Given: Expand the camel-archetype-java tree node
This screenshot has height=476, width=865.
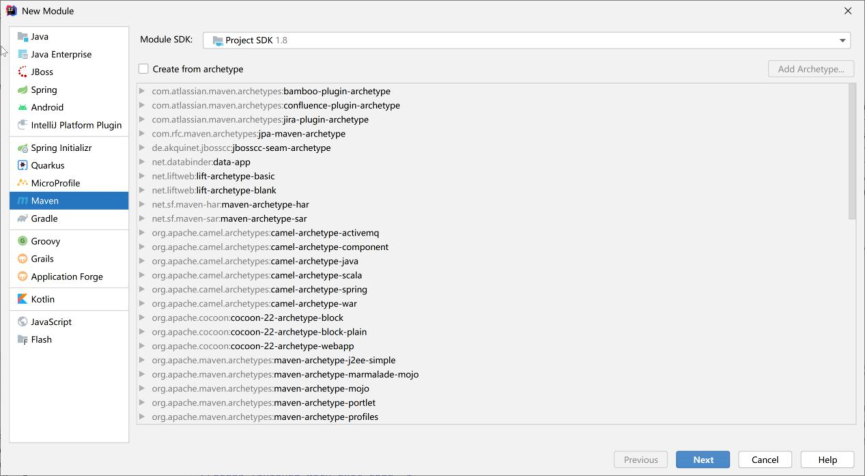Looking at the screenshot, I should click(143, 261).
